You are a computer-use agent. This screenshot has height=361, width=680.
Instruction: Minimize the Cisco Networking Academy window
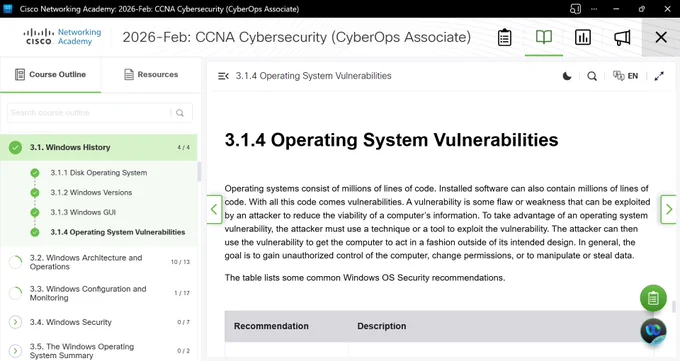[616, 9]
